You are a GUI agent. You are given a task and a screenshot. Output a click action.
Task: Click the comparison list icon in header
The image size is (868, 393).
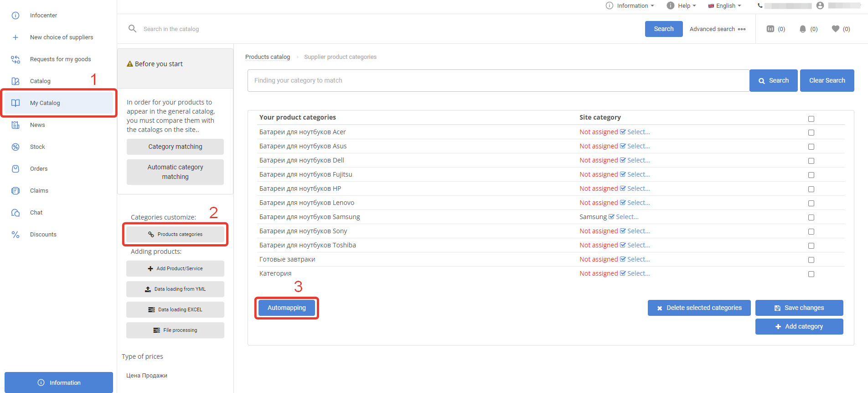(770, 29)
